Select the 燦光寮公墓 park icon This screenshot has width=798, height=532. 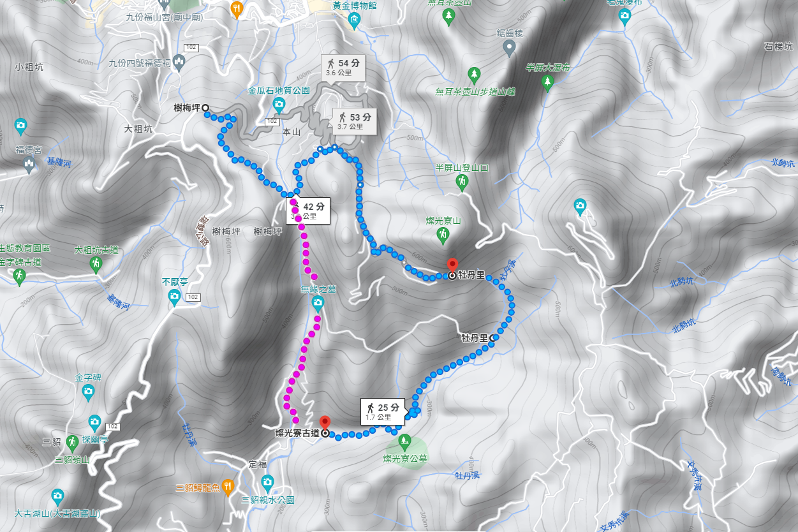tap(404, 440)
